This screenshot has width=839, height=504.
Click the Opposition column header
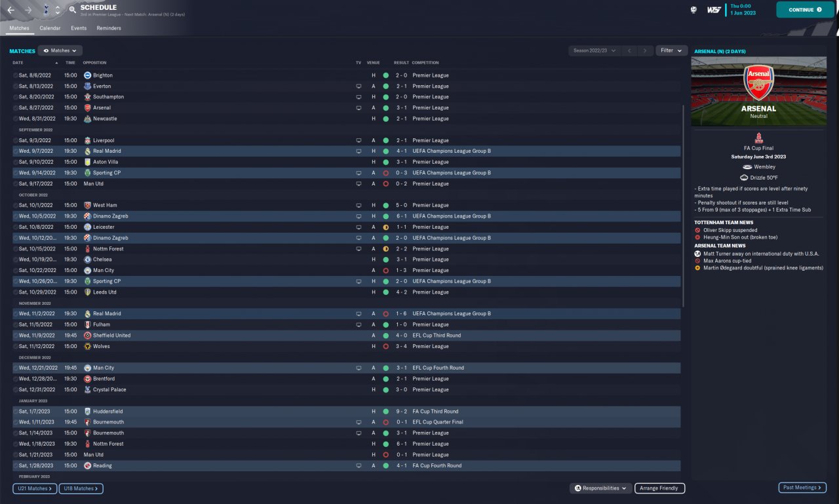click(94, 63)
